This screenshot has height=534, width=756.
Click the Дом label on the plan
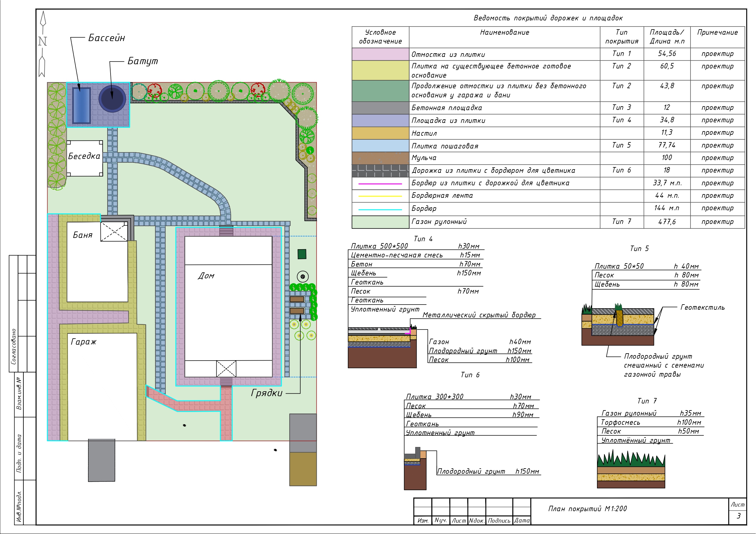(206, 276)
